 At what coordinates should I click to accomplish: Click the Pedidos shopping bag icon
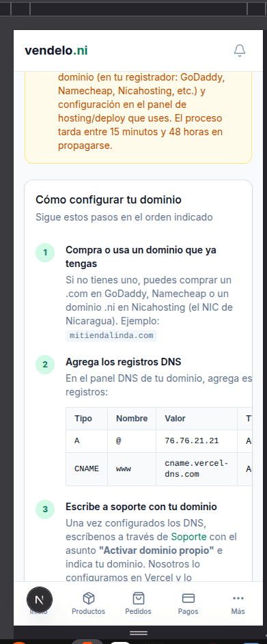pos(139,598)
